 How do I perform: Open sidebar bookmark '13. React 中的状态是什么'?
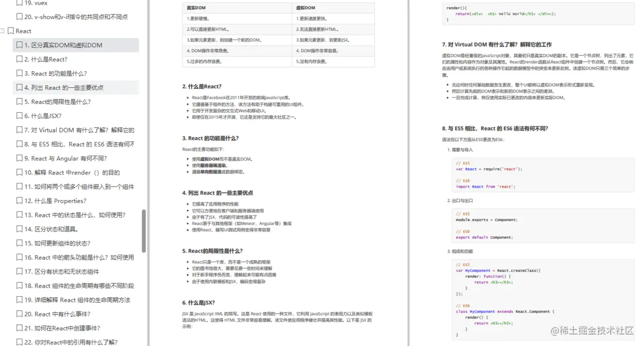pyautogui.click(x=75, y=215)
